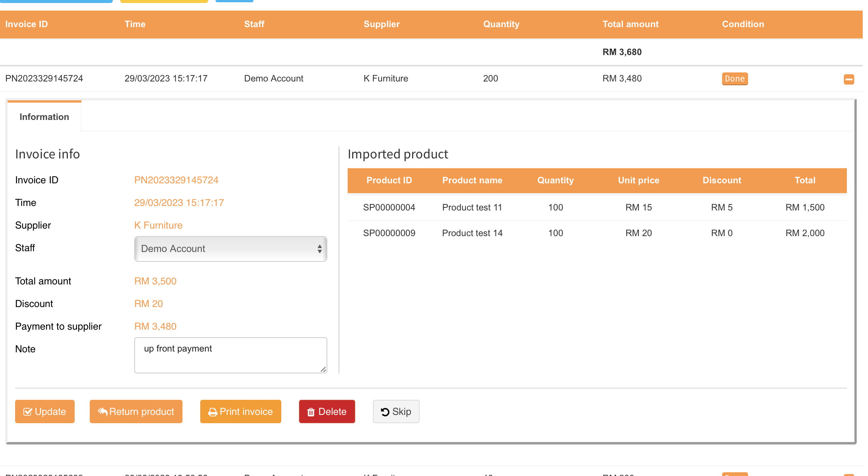
Task: Click the Skip button
Action: (396, 412)
